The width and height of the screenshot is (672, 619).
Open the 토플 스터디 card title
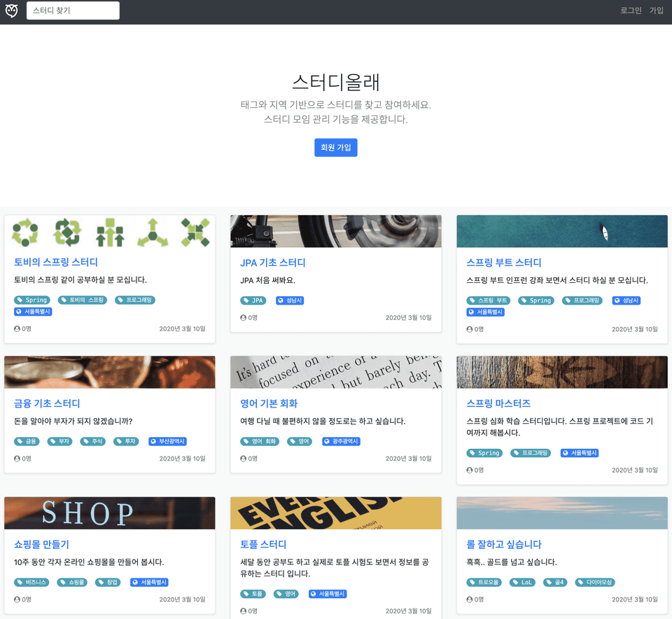click(x=263, y=544)
